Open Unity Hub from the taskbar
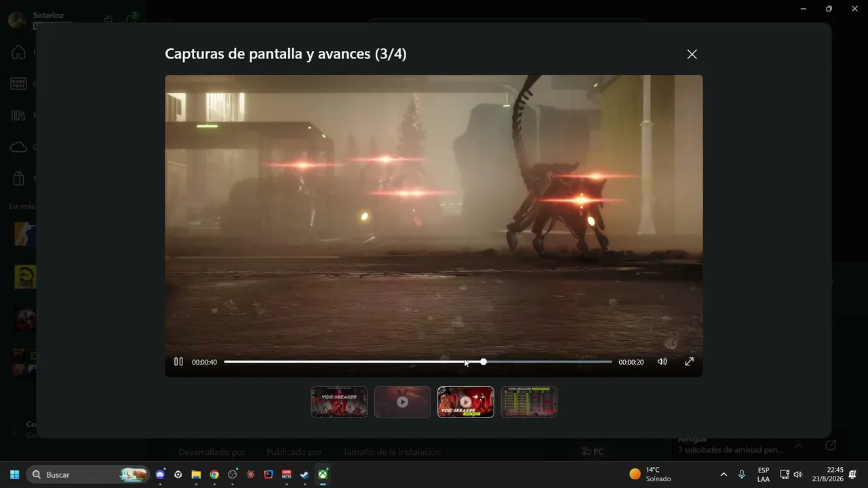 pyautogui.click(x=178, y=474)
